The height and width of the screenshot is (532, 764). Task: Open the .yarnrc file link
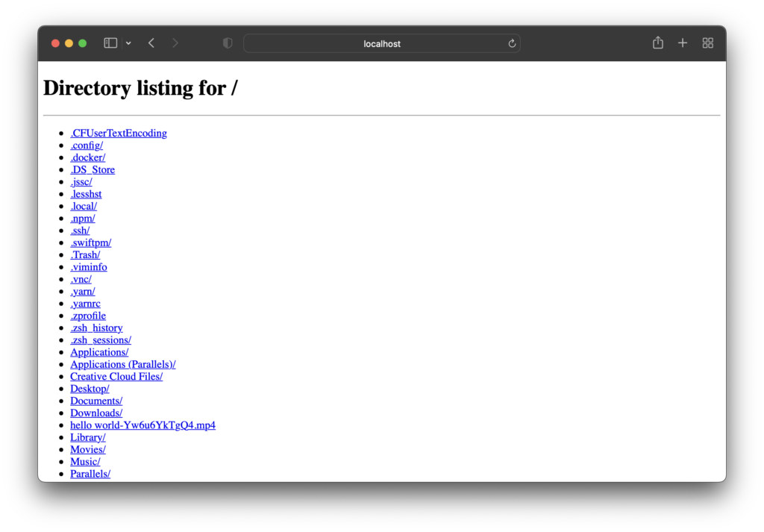[85, 304]
